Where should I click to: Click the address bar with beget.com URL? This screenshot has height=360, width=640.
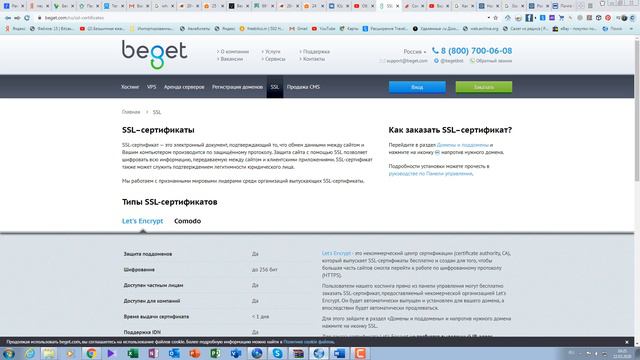pos(261,18)
